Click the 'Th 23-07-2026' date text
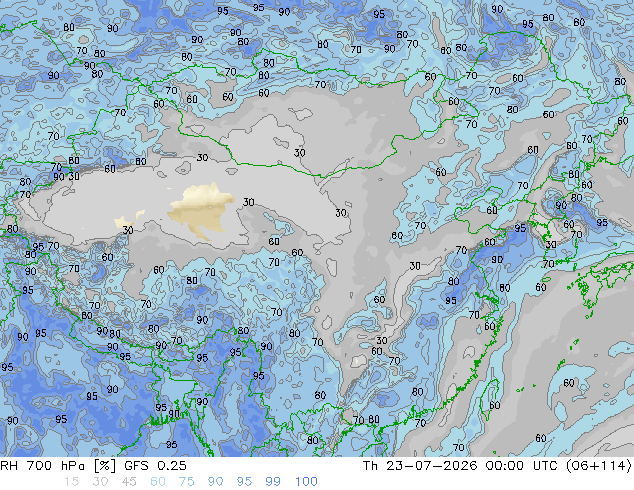 tap(420, 466)
